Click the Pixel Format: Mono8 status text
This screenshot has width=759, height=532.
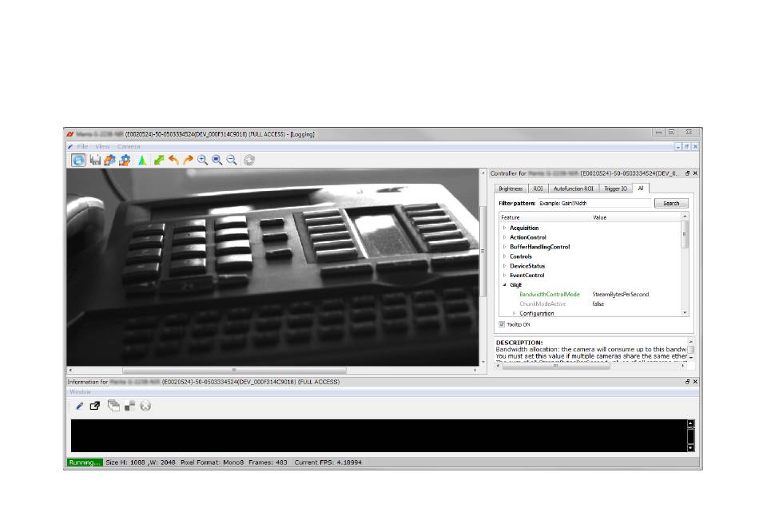click(212, 463)
